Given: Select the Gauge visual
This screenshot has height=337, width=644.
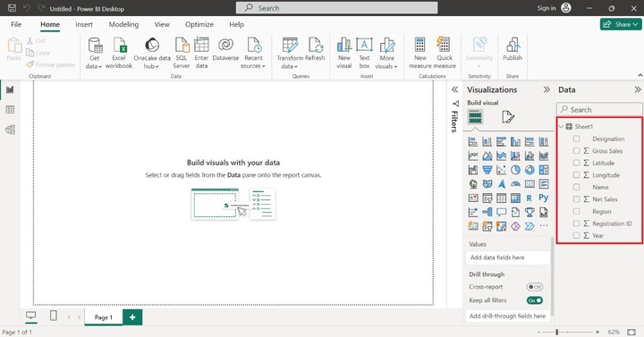Looking at the screenshot, I should point(515,184).
